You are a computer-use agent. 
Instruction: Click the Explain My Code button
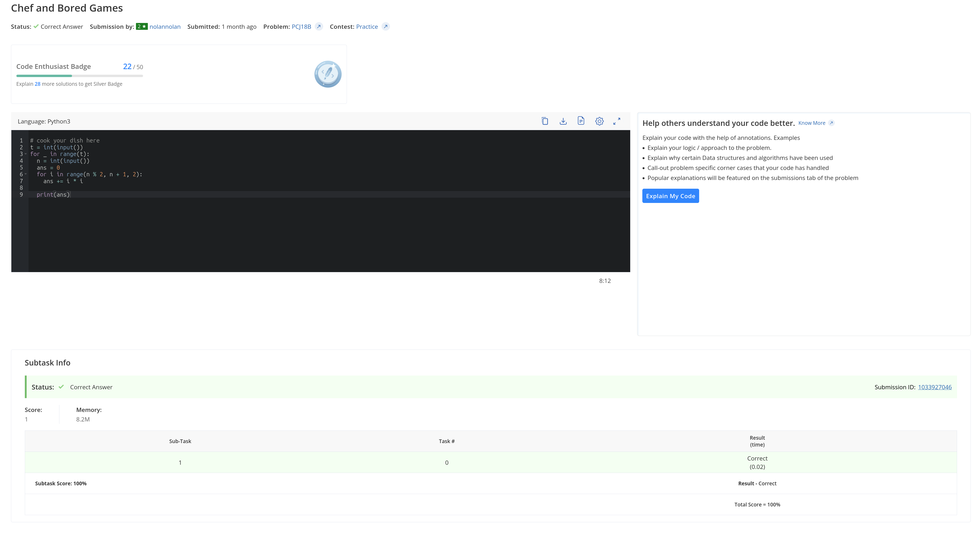coord(670,196)
